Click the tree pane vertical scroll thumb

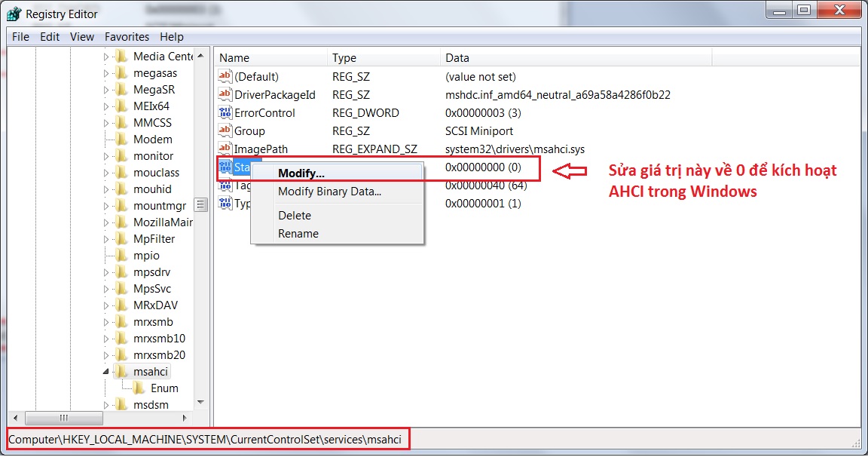[200, 205]
